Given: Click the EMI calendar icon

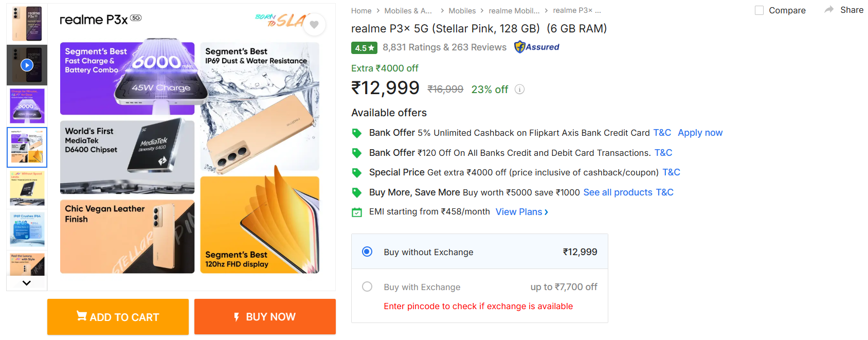Looking at the screenshot, I should 356,212.
